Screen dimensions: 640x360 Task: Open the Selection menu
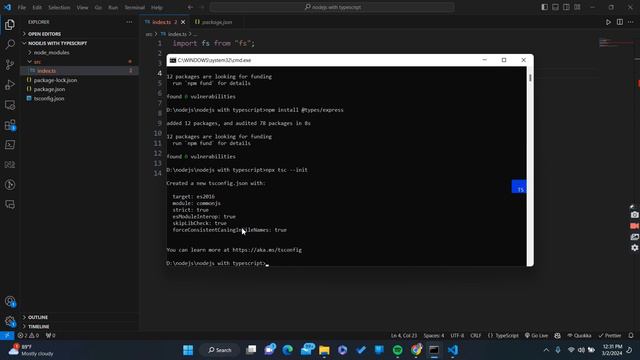[59, 7]
